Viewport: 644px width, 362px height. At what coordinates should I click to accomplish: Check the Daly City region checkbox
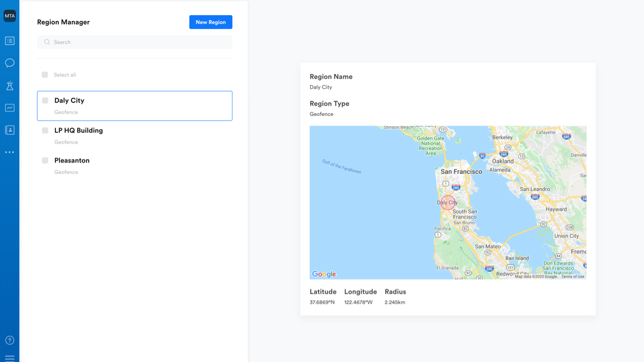point(45,100)
